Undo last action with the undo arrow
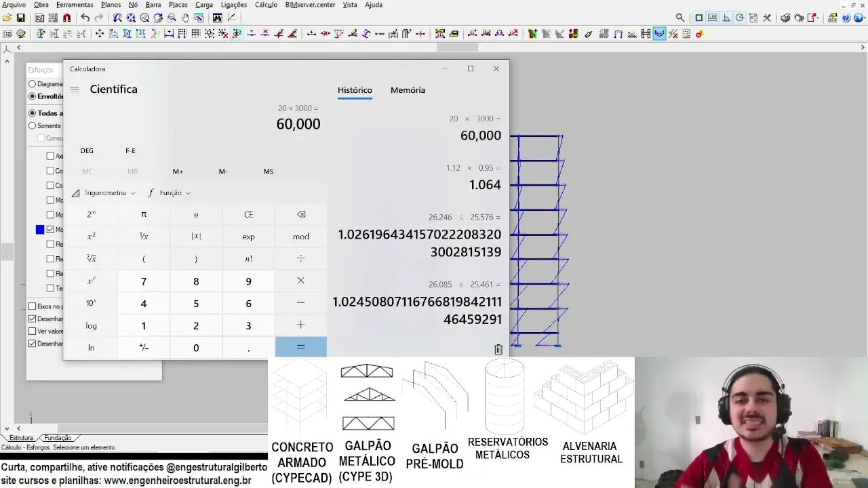Image resolution: width=868 pixels, height=488 pixels. (x=85, y=18)
